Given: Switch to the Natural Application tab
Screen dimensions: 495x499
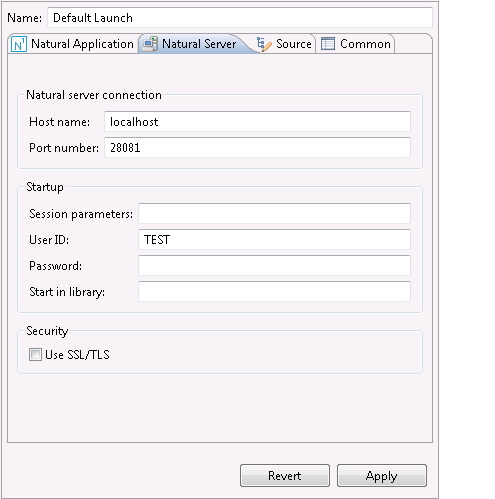Looking at the screenshot, I should point(73,44).
